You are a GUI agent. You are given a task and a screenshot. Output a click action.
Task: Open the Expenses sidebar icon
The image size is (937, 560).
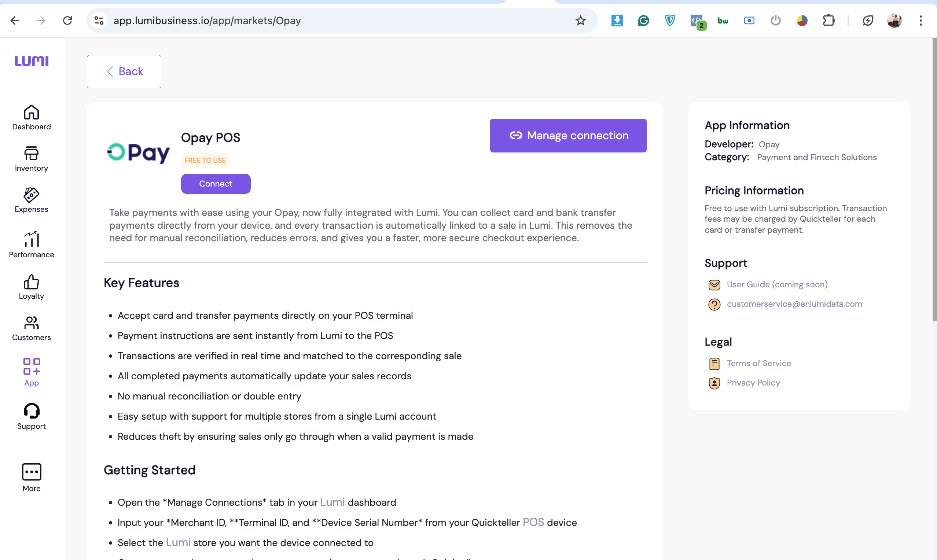[x=31, y=195]
